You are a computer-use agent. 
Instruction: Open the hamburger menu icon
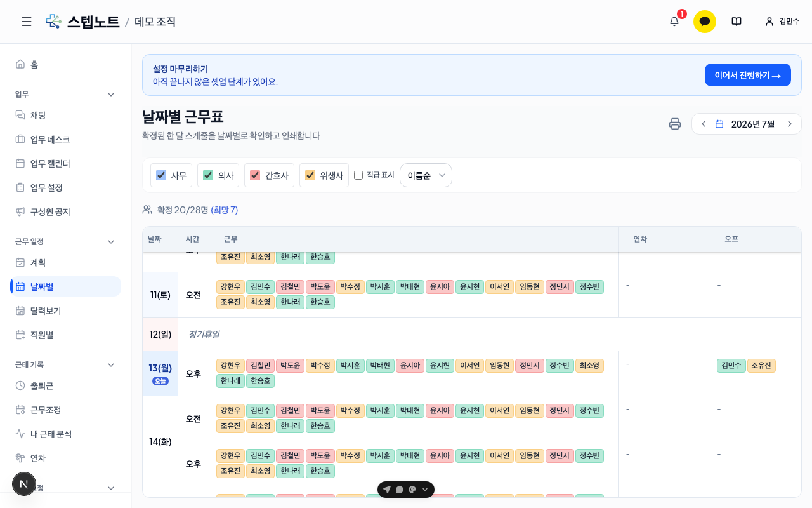click(x=27, y=22)
